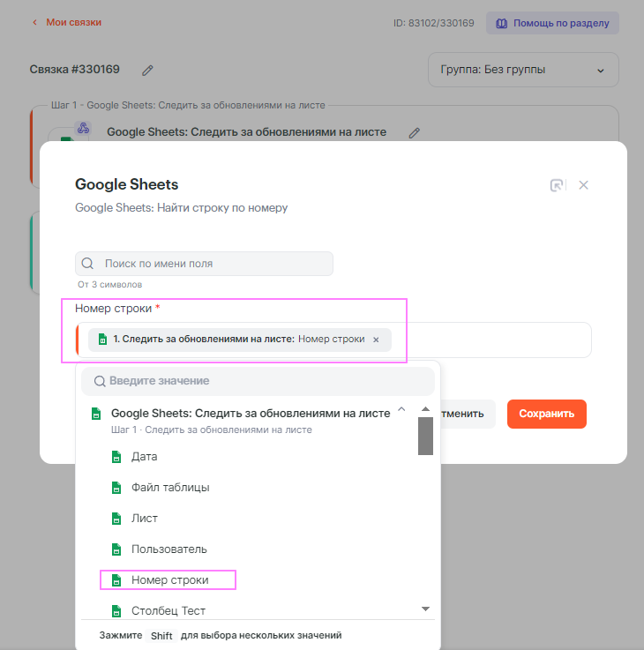Collapse the Google Sheets step 1 group
This screenshot has height=650, width=644.
point(401,409)
